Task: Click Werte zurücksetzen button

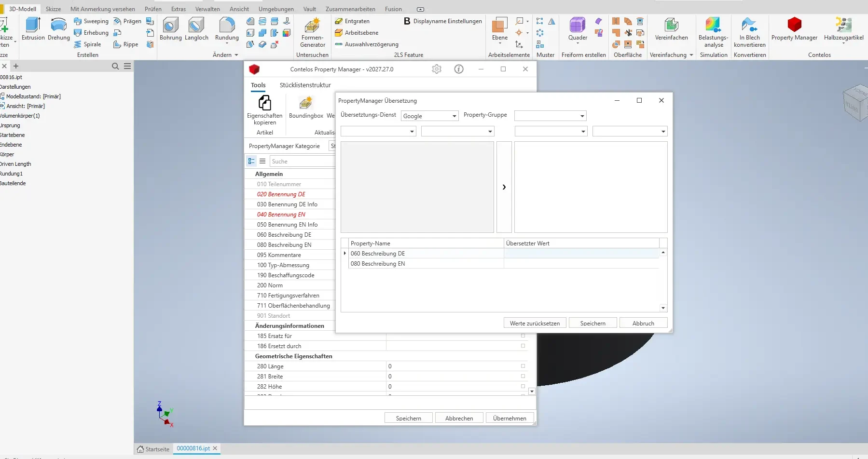Action: point(535,323)
